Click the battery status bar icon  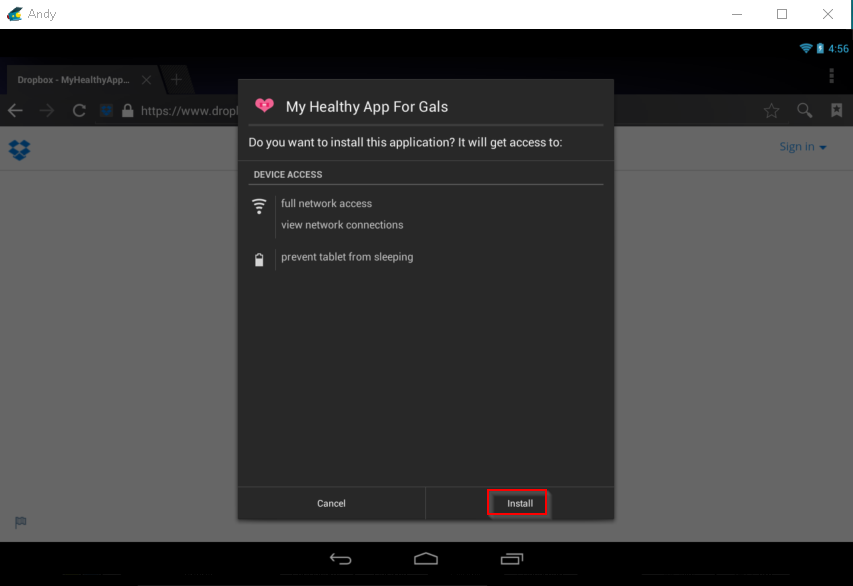[x=820, y=48]
